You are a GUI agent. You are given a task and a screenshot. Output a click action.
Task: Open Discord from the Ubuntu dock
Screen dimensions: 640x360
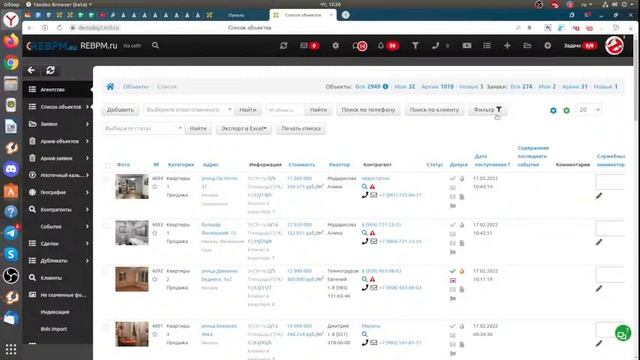point(11,169)
